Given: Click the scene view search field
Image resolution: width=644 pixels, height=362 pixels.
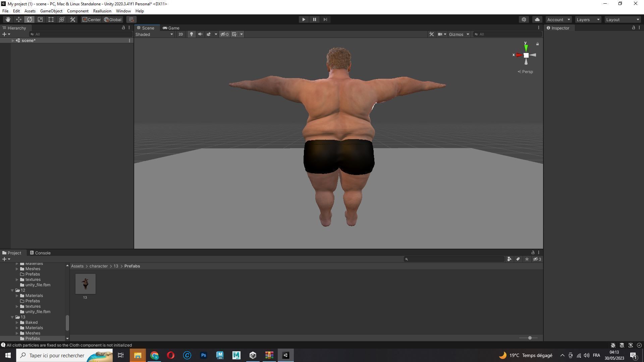Looking at the screenshot, I should coord(507,34).
